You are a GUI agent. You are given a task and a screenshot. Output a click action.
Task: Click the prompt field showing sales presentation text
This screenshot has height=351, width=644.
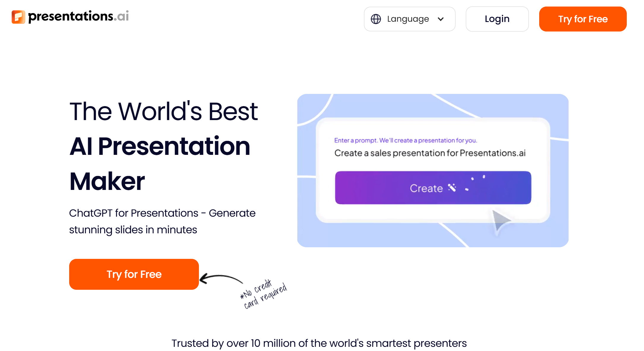[x=430, y=153]
